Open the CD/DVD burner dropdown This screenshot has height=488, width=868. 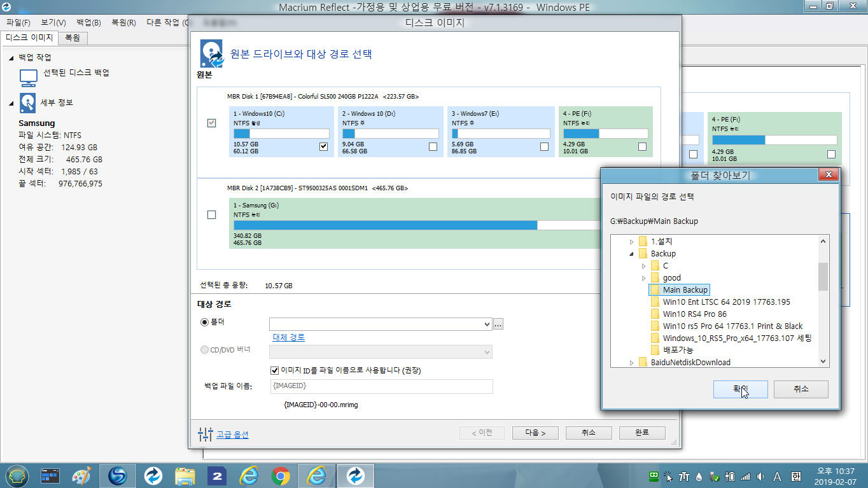pos(487,352)
